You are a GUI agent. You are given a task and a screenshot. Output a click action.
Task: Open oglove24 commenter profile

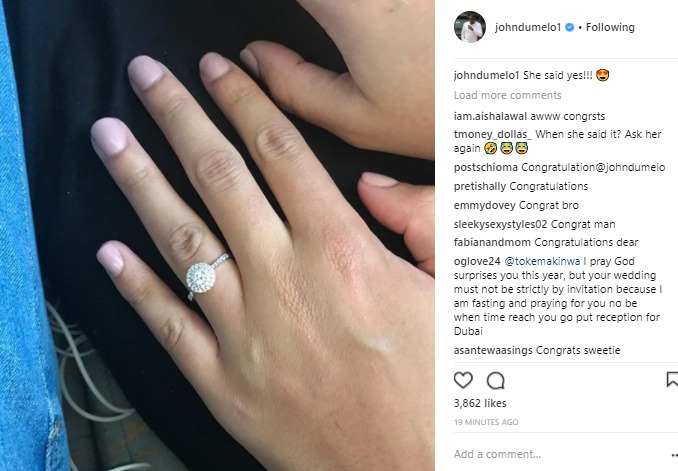click(477, 261)
